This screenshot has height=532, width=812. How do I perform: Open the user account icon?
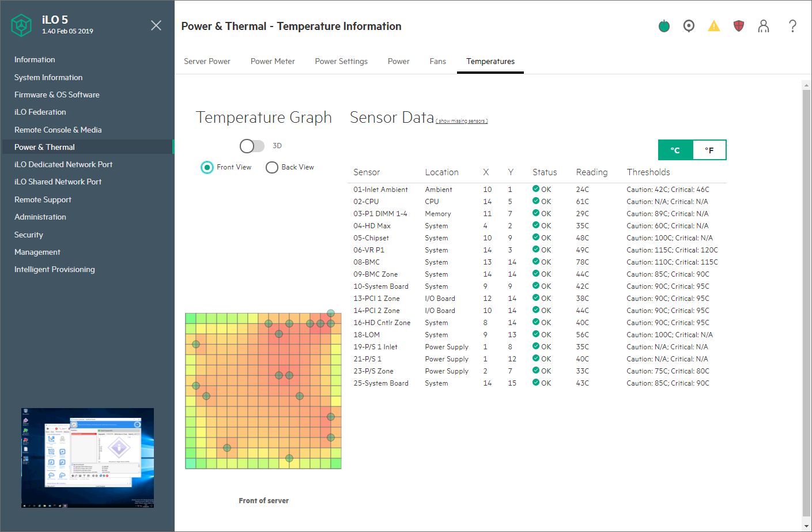764,26
